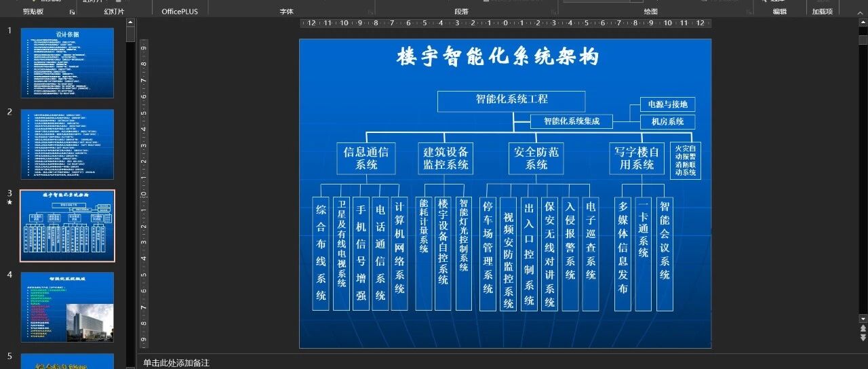Select the partially visible slide 5 thumbnail
The height and width of the screenshot is (369, 868).
tap(67, 361)
